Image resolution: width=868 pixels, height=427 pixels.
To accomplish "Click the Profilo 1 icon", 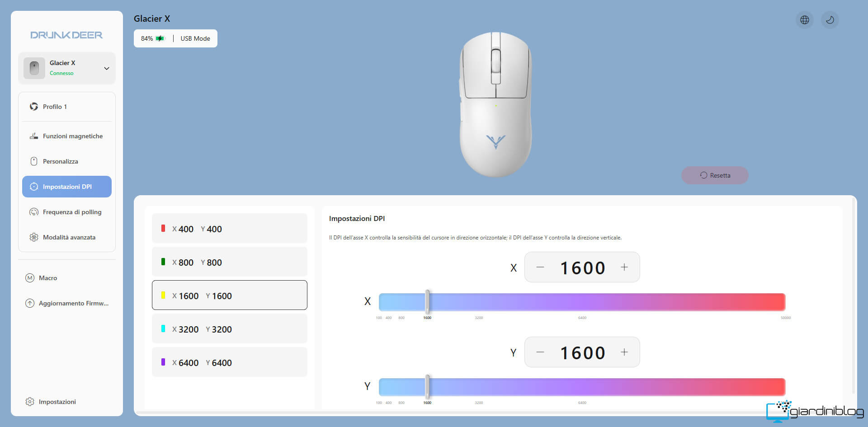I will point(34,107).
